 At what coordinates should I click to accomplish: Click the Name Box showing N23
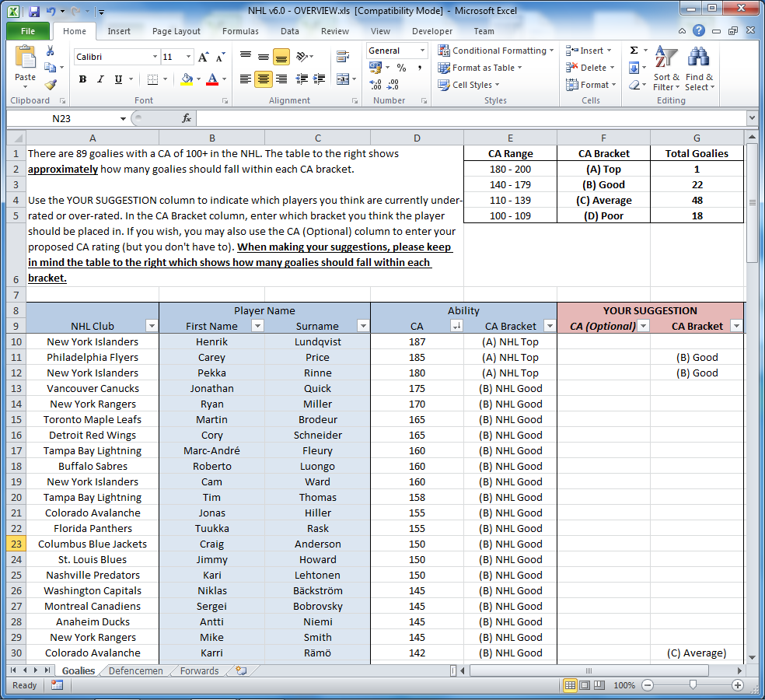coord(61,119)
